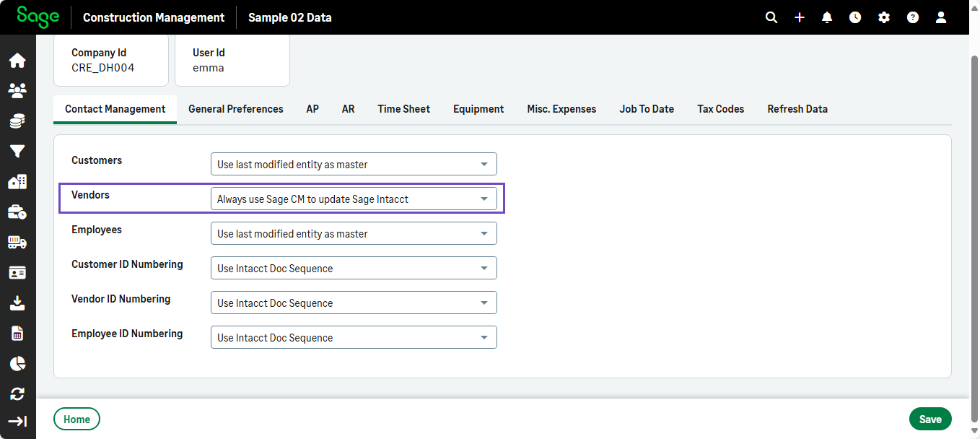Click the sync arrows icon in sidebar
The height and width of the screenshot is (439, 980).
(x=17, y=394)
